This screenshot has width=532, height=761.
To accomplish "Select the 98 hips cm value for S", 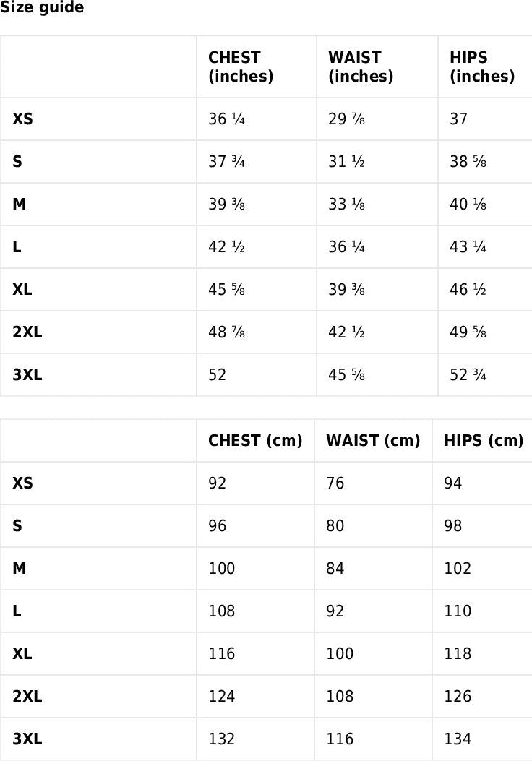I will pyautogui.click(x=453, y=526).
